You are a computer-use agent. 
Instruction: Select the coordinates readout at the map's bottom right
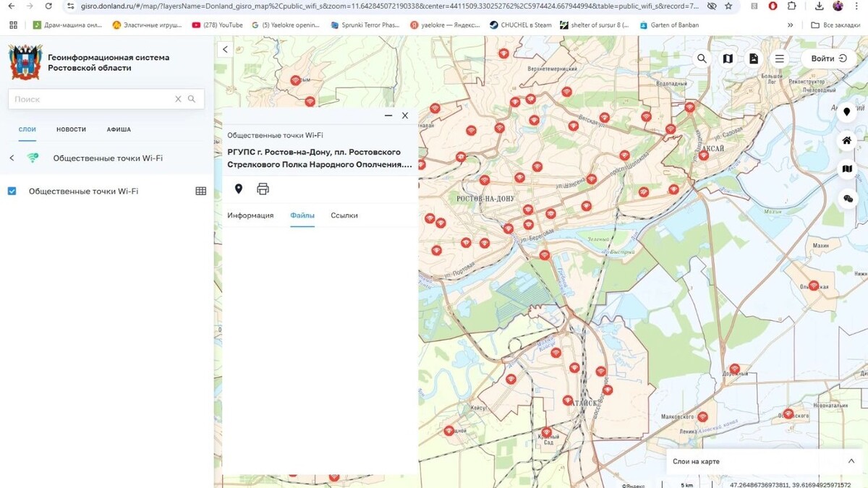point(790,484)
